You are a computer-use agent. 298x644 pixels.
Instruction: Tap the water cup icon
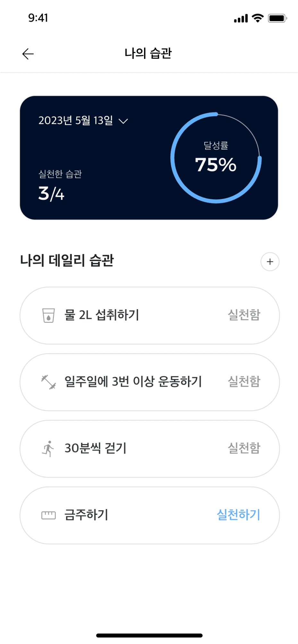[x=48, y=315]
